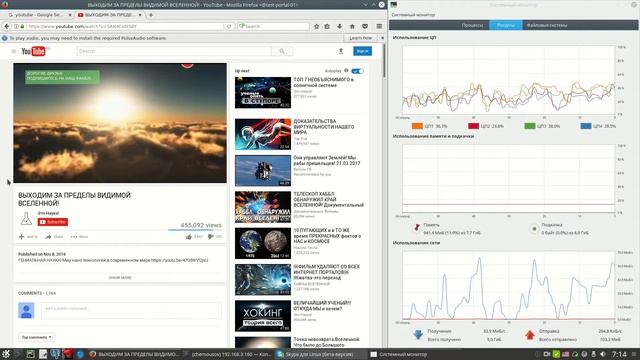
Task: Click the Firefox back arrow button
Action: 7,26
